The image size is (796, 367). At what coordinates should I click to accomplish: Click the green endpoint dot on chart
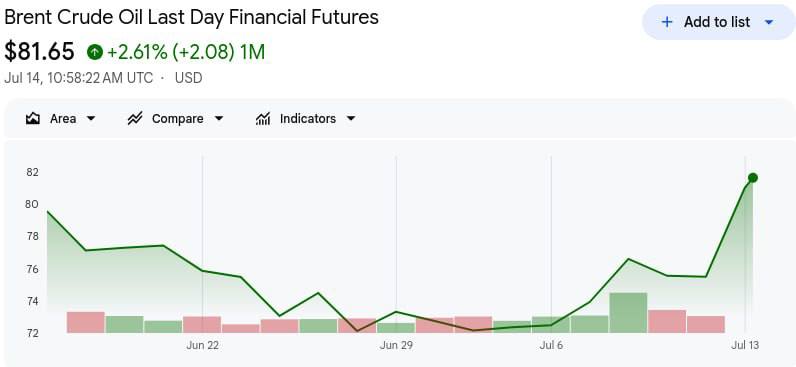[x=753, y=178]
